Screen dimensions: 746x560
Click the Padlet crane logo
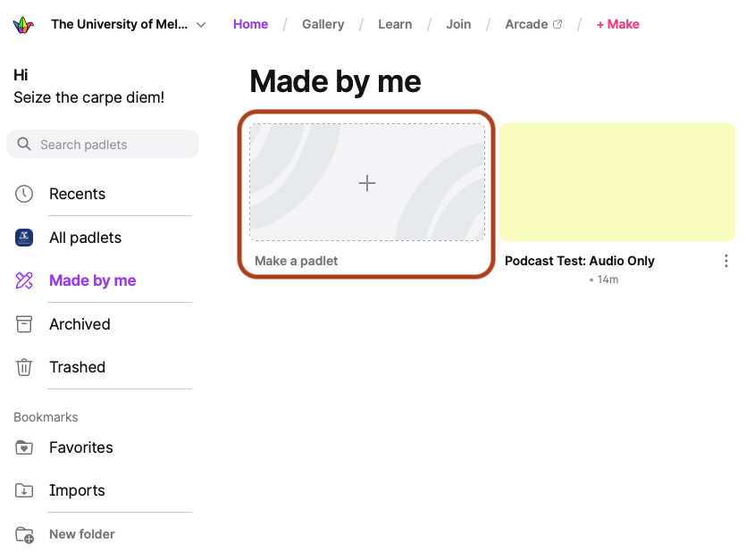pos(23,24)
